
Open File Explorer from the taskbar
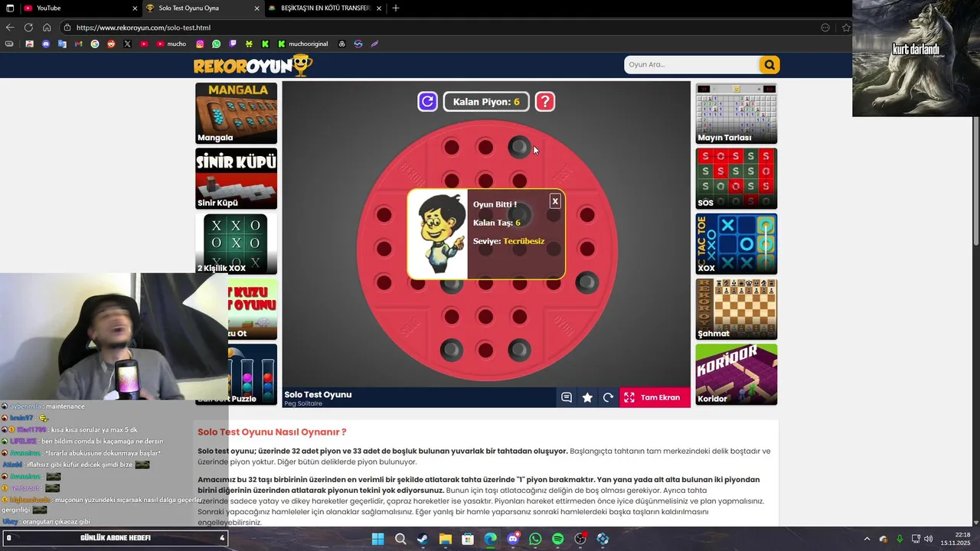(x=446, y=539)
